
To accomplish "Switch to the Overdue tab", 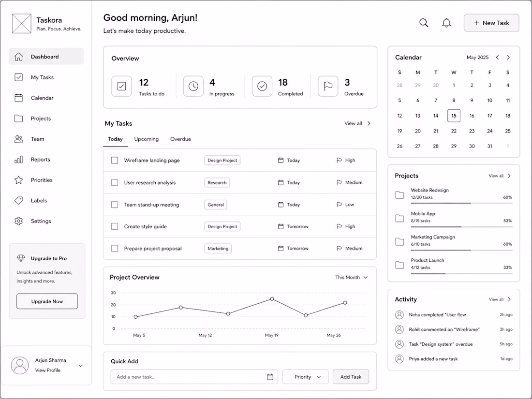I will (180, 139).
